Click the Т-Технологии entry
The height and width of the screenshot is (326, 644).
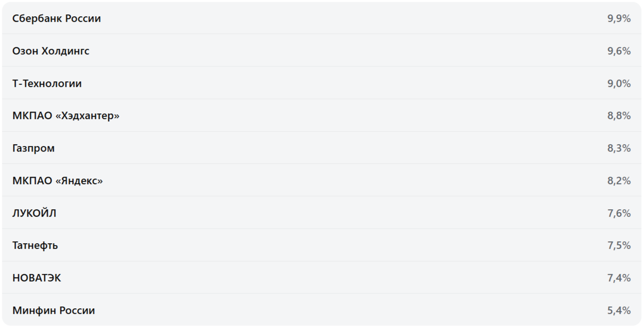[322, 83]
